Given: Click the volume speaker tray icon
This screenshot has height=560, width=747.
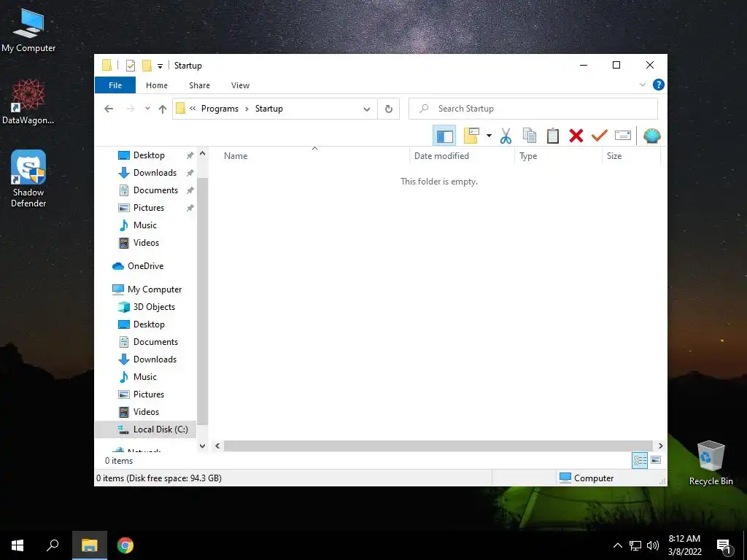Looking at the screenshot, I should click(653, 545).
